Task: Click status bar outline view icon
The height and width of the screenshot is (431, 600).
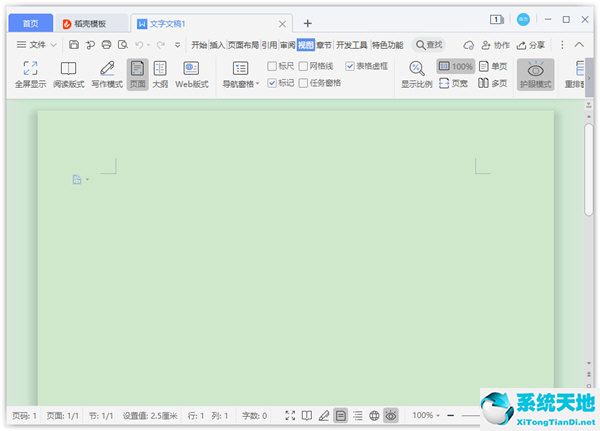Action: click(357, 415)
